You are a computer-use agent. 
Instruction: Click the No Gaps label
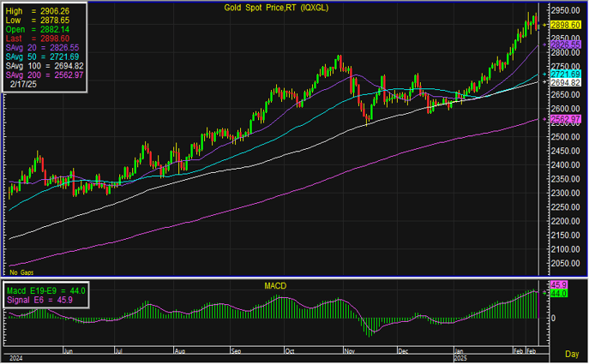click(x=21, y=271)
